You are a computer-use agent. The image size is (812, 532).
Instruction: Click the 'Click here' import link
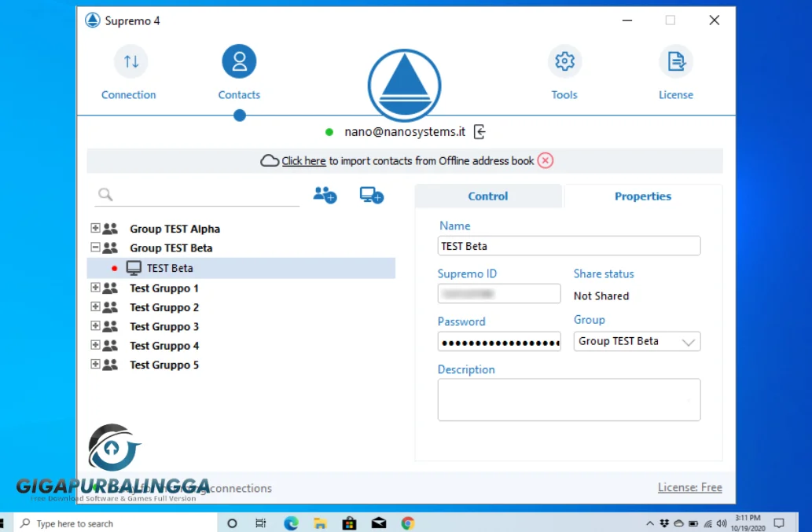coord(304,161)
